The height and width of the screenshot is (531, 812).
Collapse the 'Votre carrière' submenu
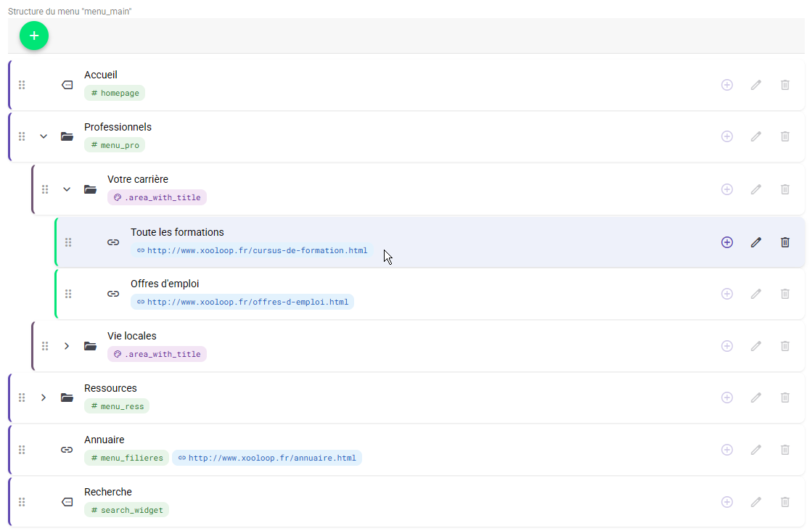[x=67, y=189]
